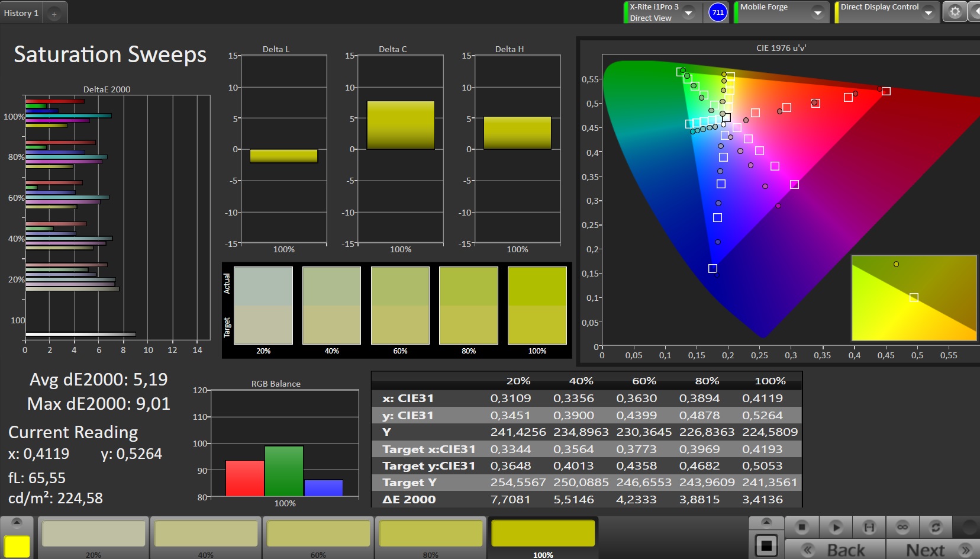This screenshot has height=559, width=980.
Task: Expand the yellow color selector arrow
Action: 17,522
